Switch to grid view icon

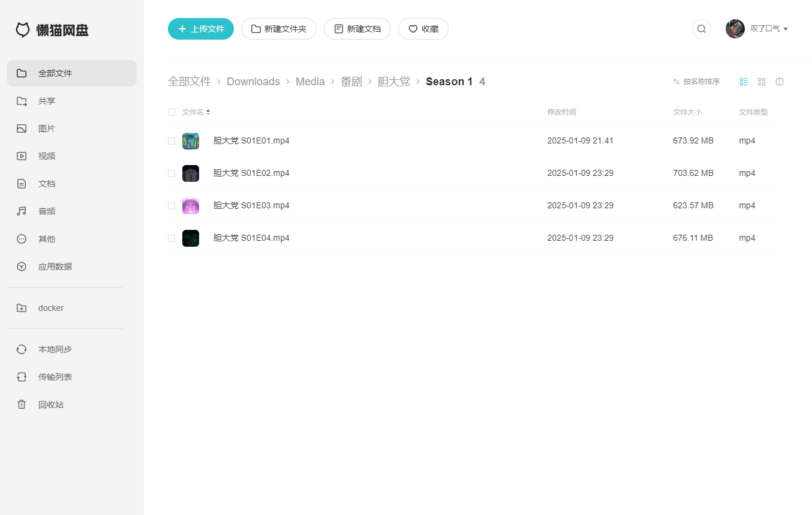click(x=762, y=82)
